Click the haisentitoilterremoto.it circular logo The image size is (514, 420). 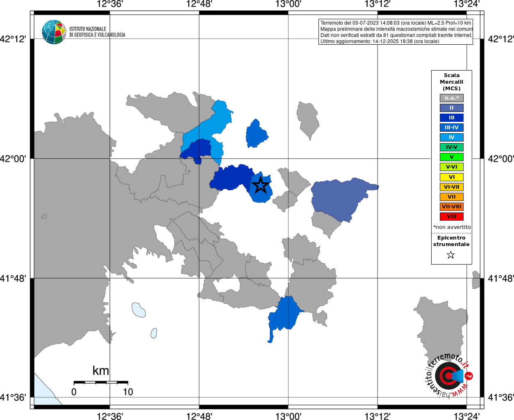pos(448,375)
